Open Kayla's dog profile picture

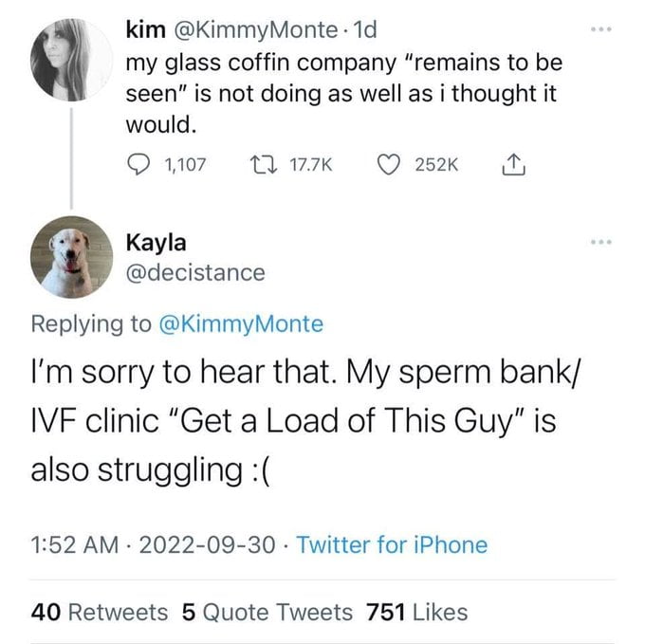tap(71, 257)
